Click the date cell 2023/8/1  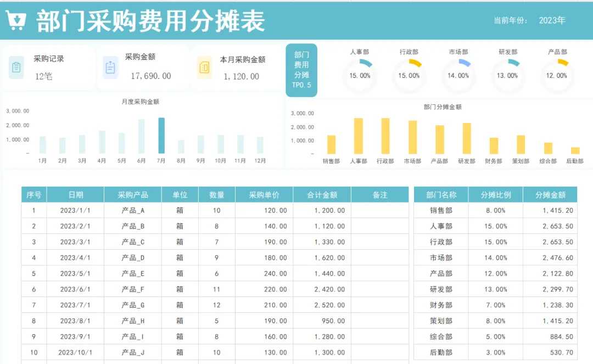click(75, 321)
